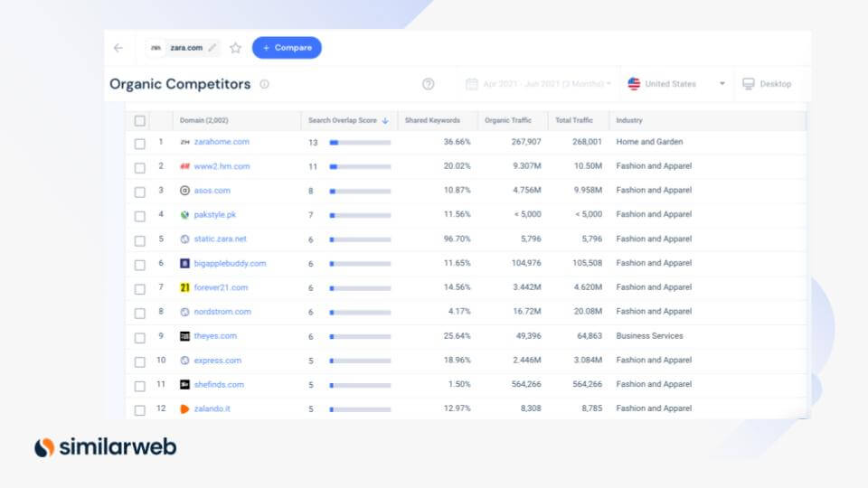The height and width of the screenshot is (488, 868).
Task: Tick the static.zara.net row checkbox
Action: tap(139, 240)
